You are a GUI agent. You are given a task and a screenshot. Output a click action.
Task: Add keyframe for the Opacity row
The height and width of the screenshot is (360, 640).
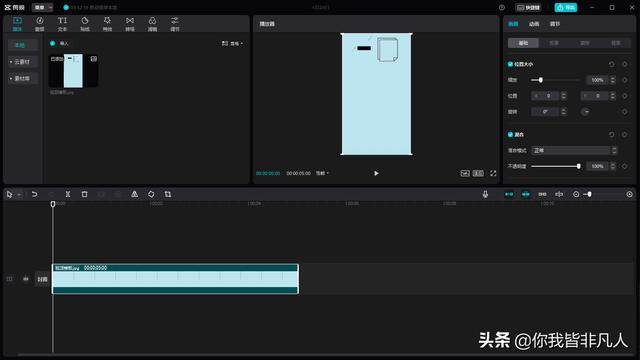pyautogui.click(x=624, y=166)
